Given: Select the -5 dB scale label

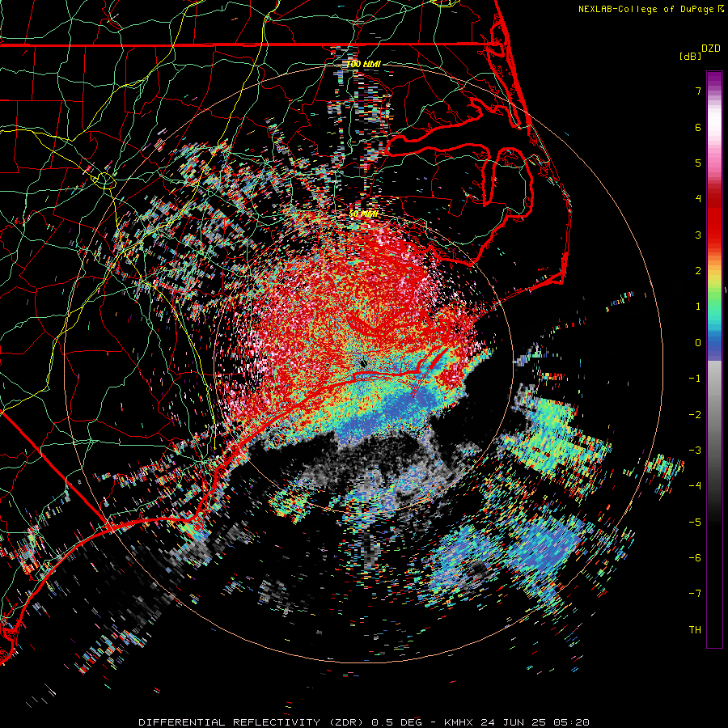Looking at the screenshot, I should click(x=695, y=522).
